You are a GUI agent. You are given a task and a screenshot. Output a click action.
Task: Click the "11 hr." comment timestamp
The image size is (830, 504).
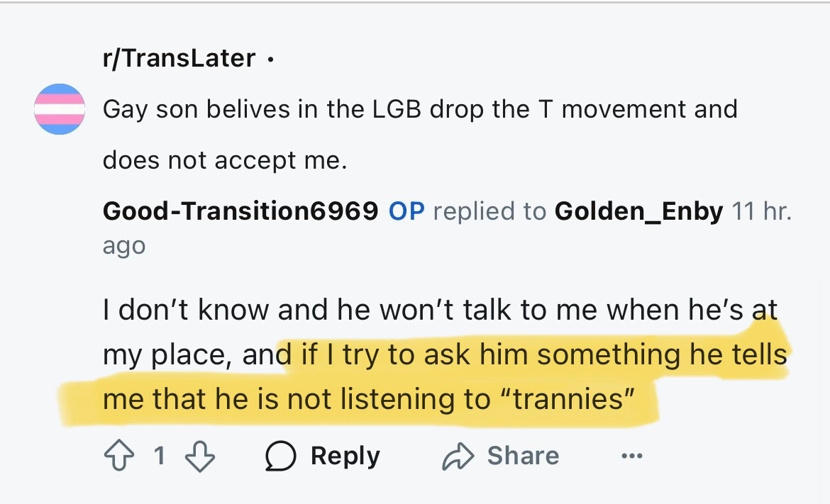pos(761,211)
